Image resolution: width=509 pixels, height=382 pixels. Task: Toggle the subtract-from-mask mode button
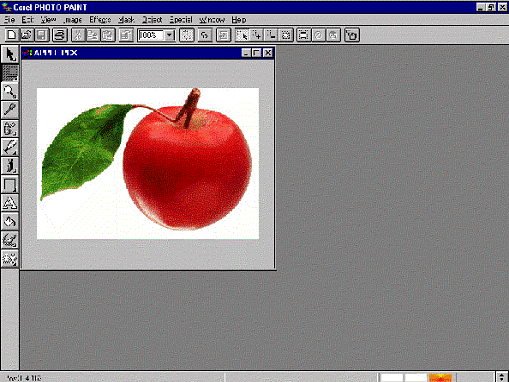(271, 35)
